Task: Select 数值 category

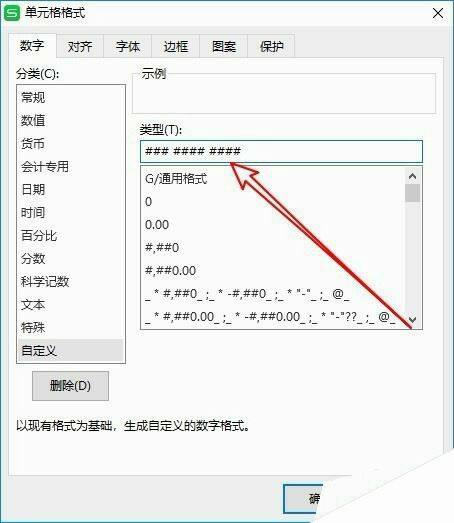Action: coord(71,120)
